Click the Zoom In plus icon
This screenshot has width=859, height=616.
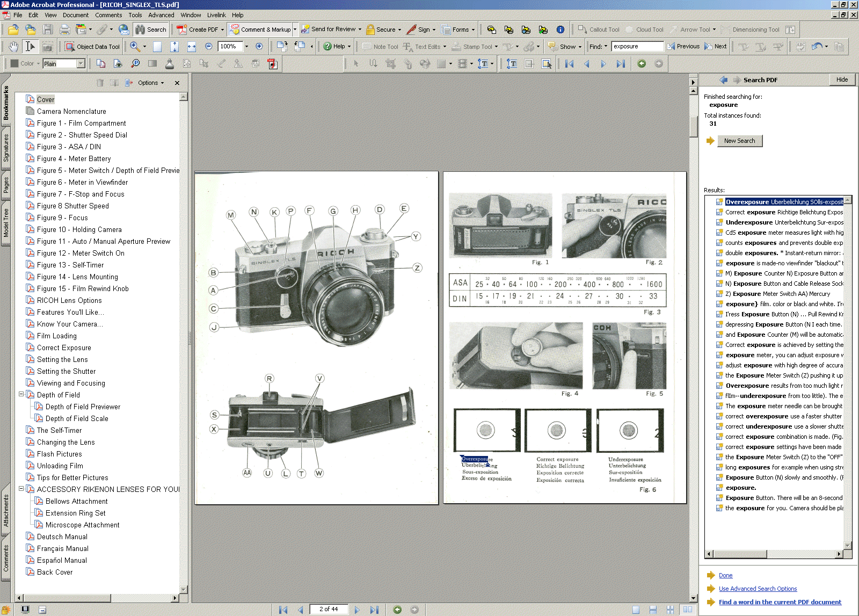[259, 47]
